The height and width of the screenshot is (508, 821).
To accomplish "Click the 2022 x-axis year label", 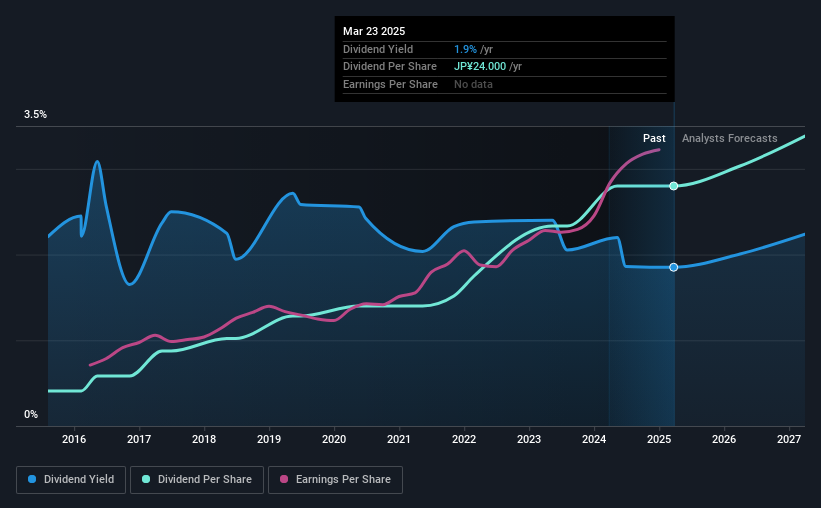I will tap(464, 439).
